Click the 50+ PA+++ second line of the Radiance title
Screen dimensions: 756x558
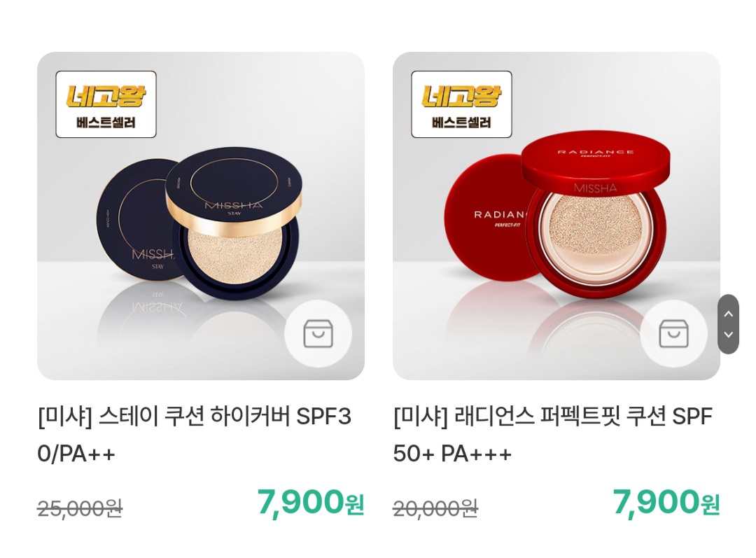tap(452, 454)
